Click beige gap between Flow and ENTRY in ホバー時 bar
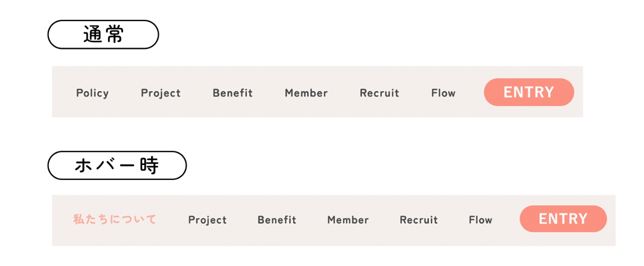This screenshot has height=266, width=644. (x=506, y=220)
